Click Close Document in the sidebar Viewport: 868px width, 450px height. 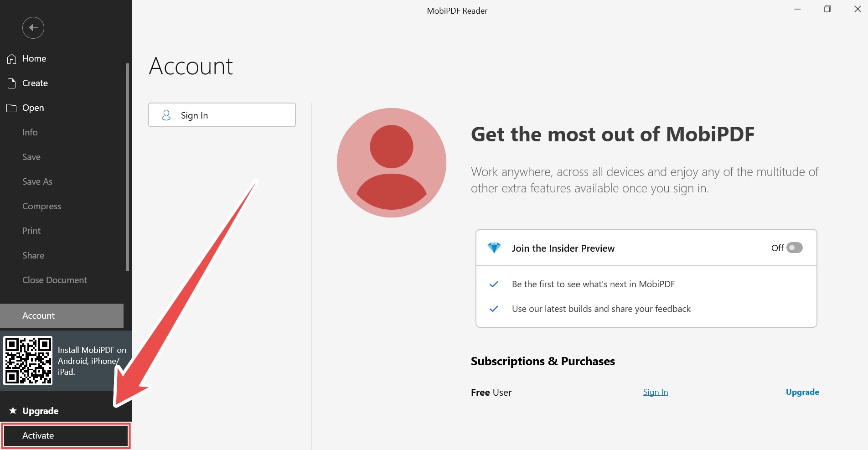click(x=55, y=280)
